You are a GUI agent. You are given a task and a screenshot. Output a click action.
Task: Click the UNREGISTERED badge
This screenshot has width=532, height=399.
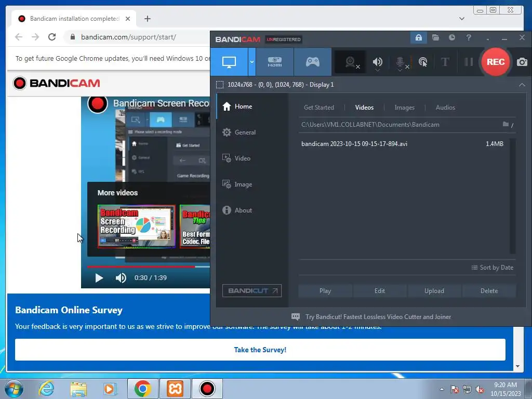pyautogui.click(x=283, y=39)
